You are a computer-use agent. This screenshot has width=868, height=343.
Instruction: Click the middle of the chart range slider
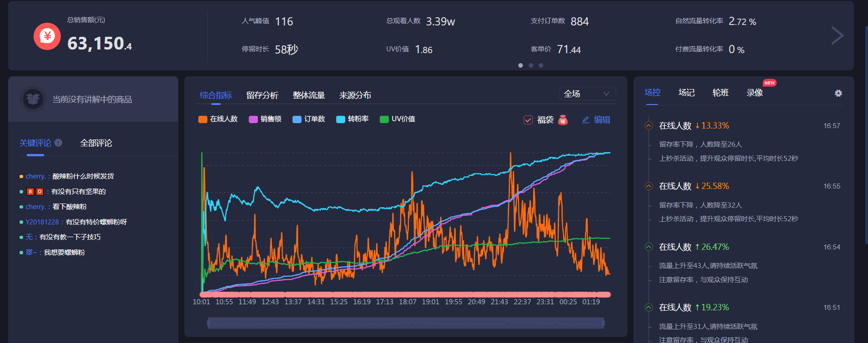[x=406, y=323]
